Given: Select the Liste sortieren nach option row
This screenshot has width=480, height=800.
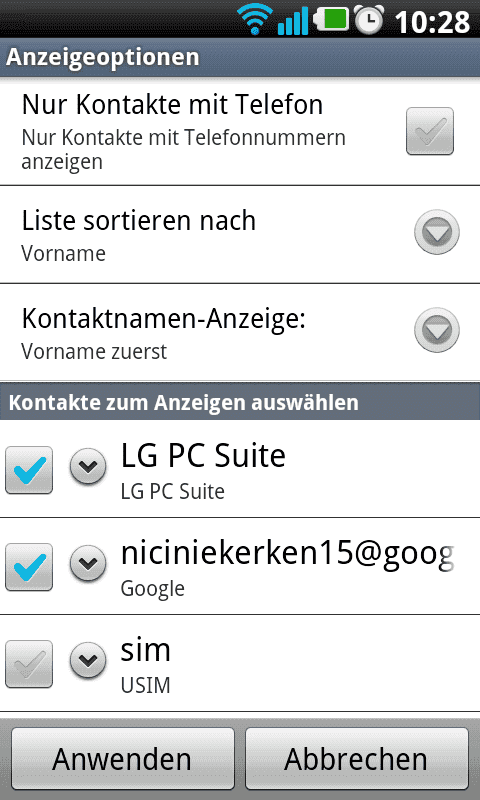Looking at the screenshot, I should (x=240, y=234).
